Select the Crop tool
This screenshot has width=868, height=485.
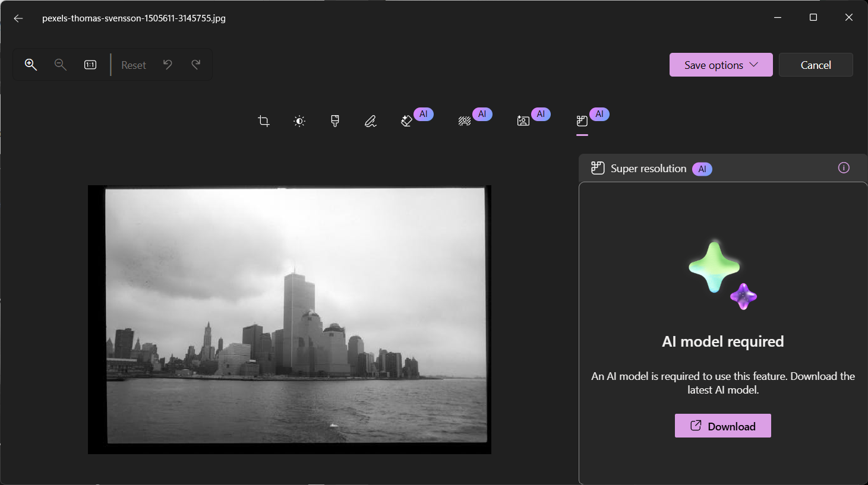click(x=264, y=121)
